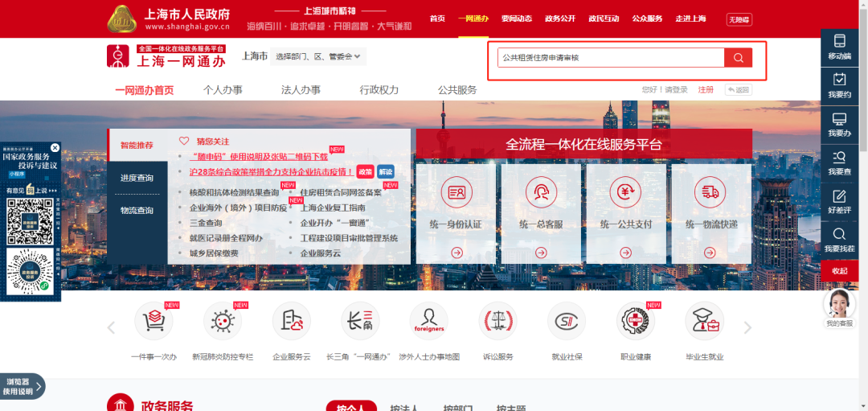Open 走进上海 in top navigation
Viewport: 868px width, 411px height.
[x=690, y=18]
